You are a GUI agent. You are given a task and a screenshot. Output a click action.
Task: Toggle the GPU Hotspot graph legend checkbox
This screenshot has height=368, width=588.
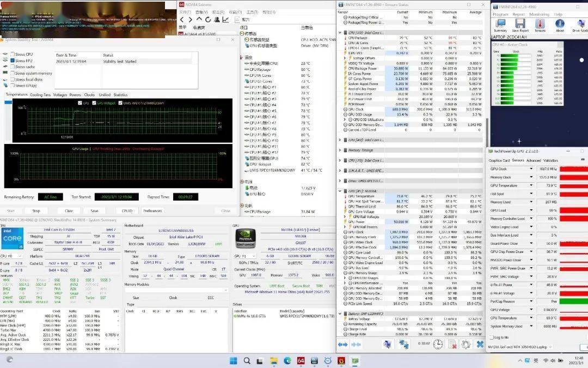click(94, 103)
